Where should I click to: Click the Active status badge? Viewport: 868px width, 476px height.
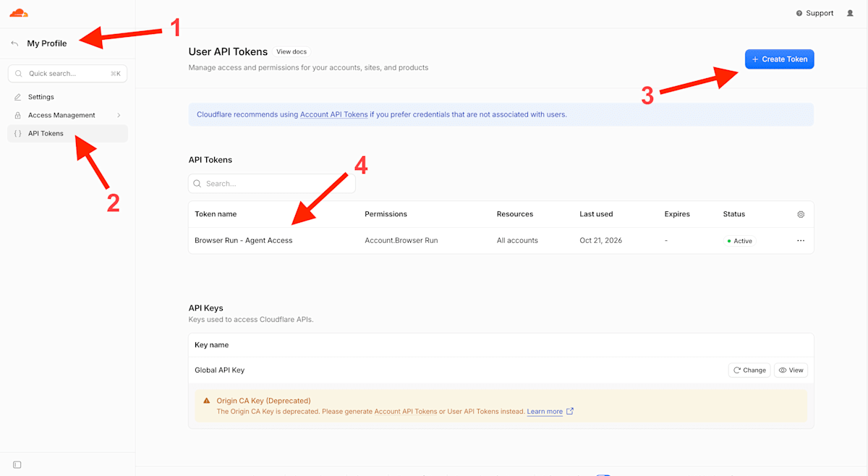coord(739,241)
